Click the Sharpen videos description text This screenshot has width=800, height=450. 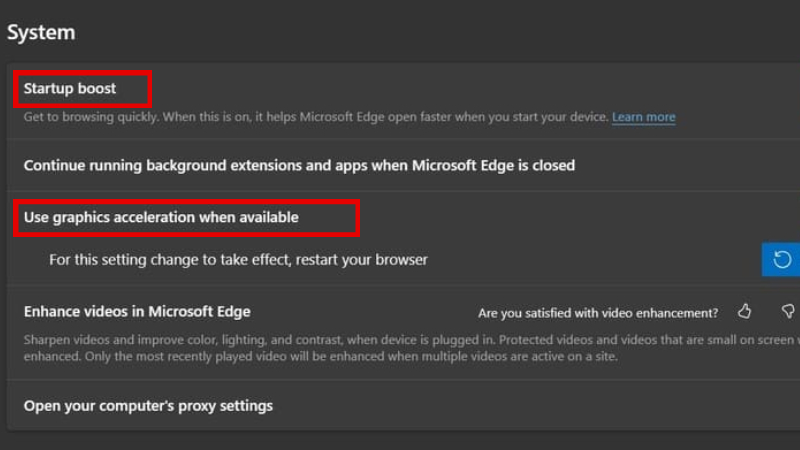pos(411,348)
